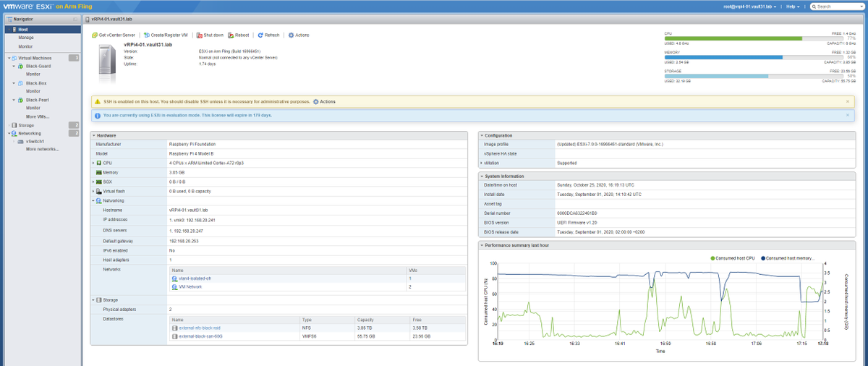This screenshot has width=868, height=366.
Task: Click the Storage icon in Navigator
Action: 14,125
